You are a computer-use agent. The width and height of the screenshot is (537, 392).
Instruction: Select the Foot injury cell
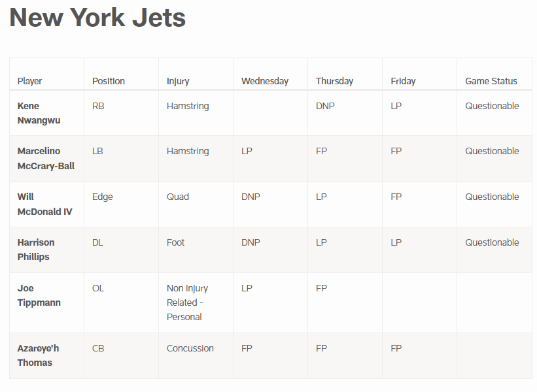tap(176, 242)
